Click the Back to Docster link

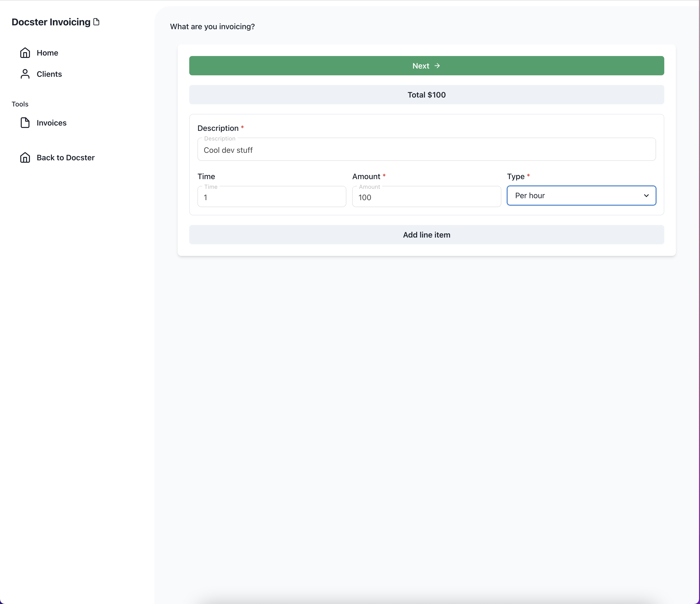(x=65, y=157)
